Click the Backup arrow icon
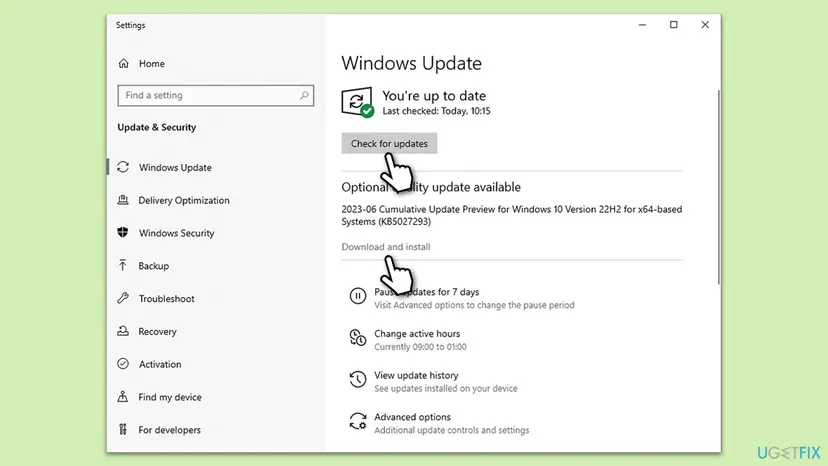This screenshot has height=466, width=828. [123, 265]
